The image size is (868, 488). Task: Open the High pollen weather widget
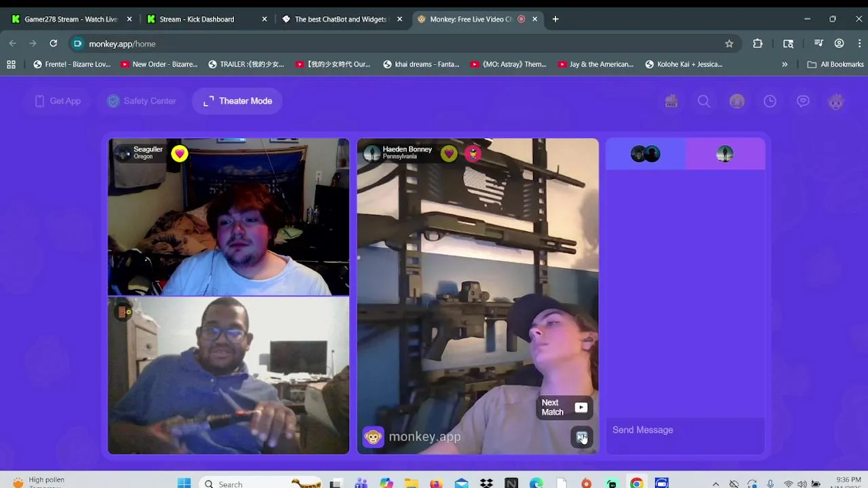coord(39,482)
